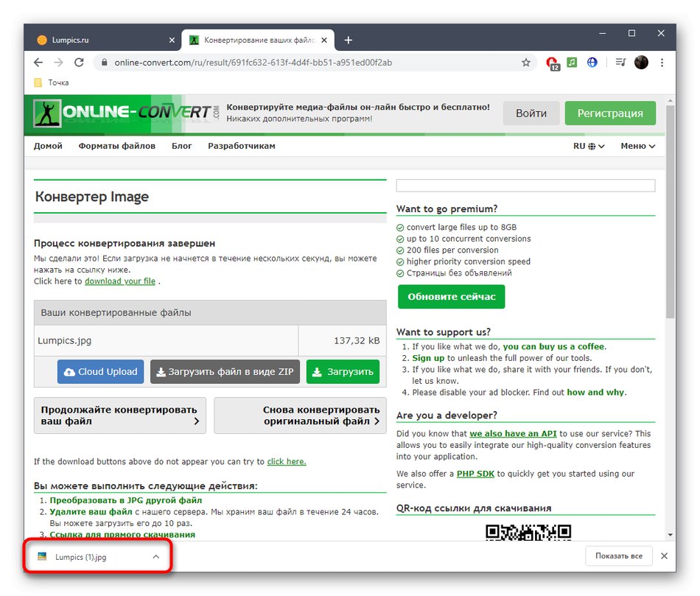Expand options arrow for Lumpics (1).jpg download

(x=155, y=557)
